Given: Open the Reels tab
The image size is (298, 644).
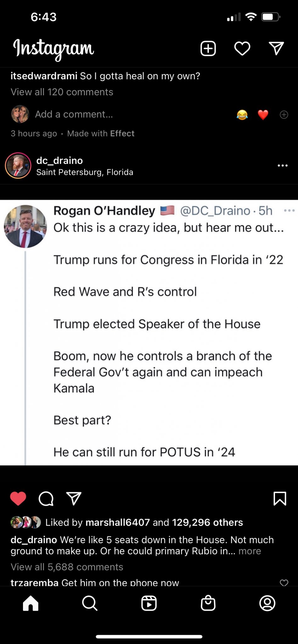Looking at the screenshot, I should (x=149, y=603).
